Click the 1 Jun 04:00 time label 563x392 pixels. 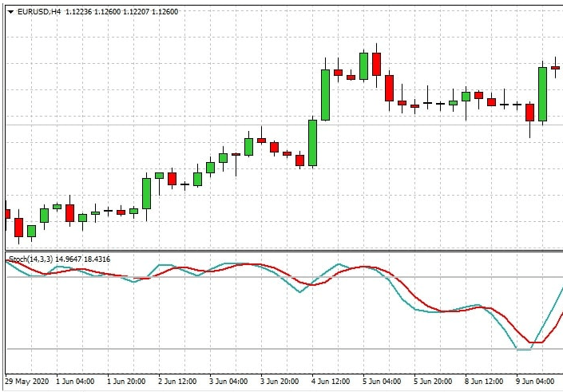(x=75, y=382)
